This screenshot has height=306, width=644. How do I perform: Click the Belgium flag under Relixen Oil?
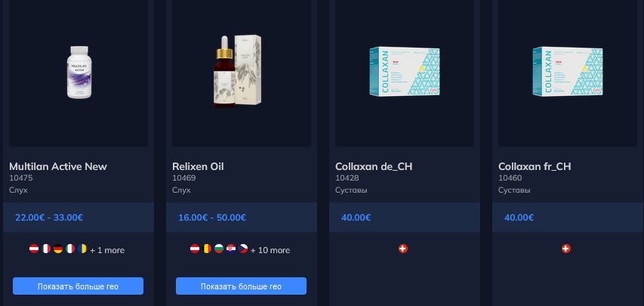click(x=207, y=249)
